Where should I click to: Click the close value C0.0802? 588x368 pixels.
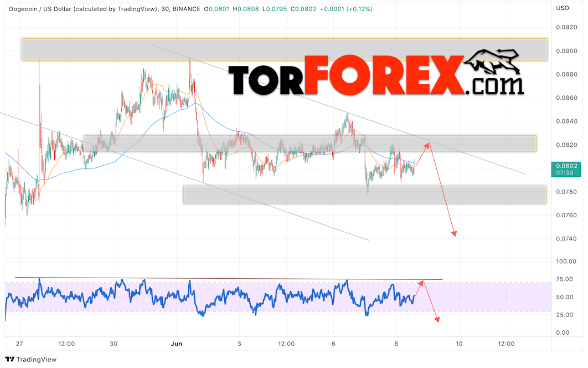click(303, 9)
